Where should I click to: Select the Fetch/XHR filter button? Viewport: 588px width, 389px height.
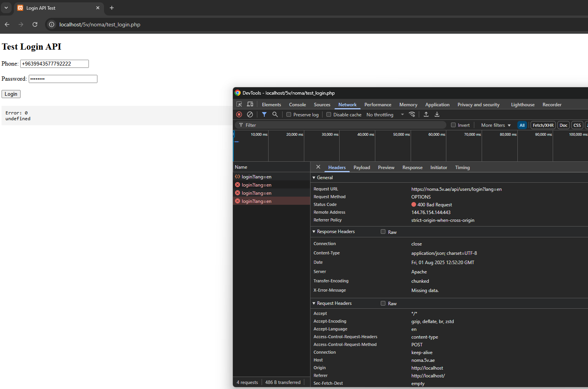point(543,125)
